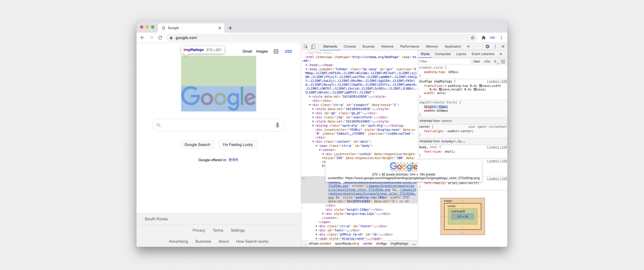Open the Privacy footer link
Screen dimensions: 644x270
[x=199, y=230]
